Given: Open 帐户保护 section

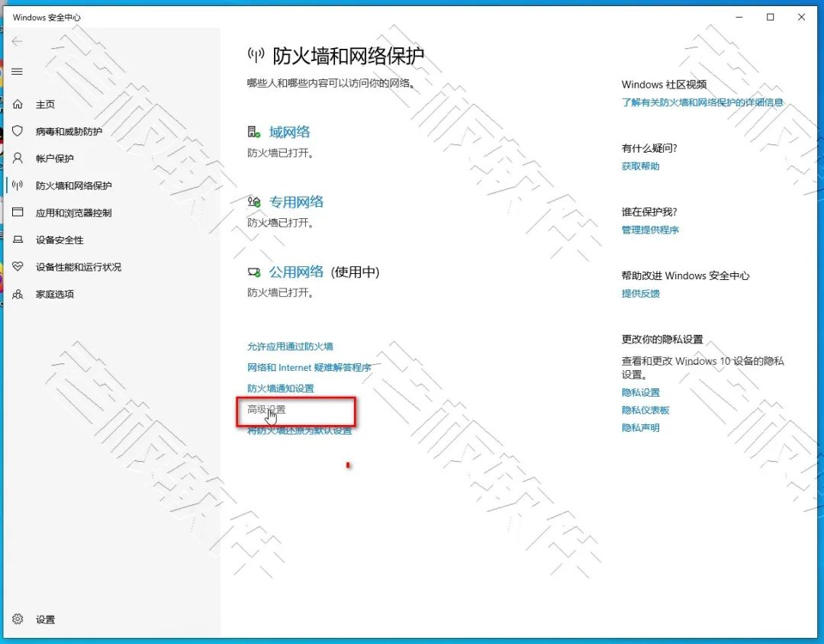Looking at the screenshot, I should [55, 159].
